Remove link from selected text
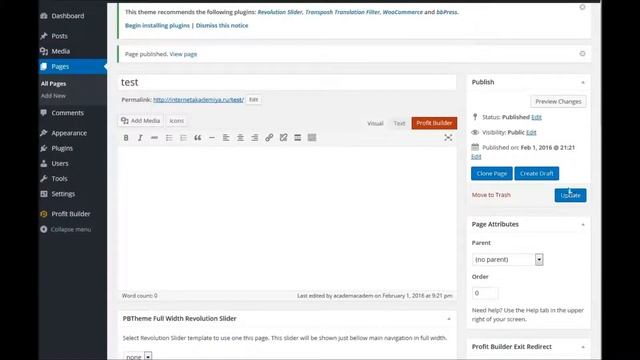Viewport: 640px width, 360px height. [283, 138]
